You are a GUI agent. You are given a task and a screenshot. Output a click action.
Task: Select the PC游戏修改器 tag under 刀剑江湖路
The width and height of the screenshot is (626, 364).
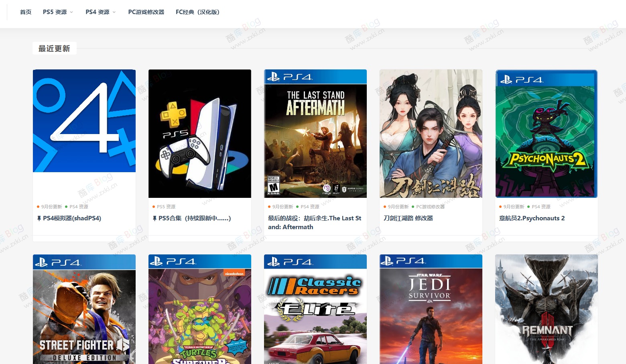[430, 207]
